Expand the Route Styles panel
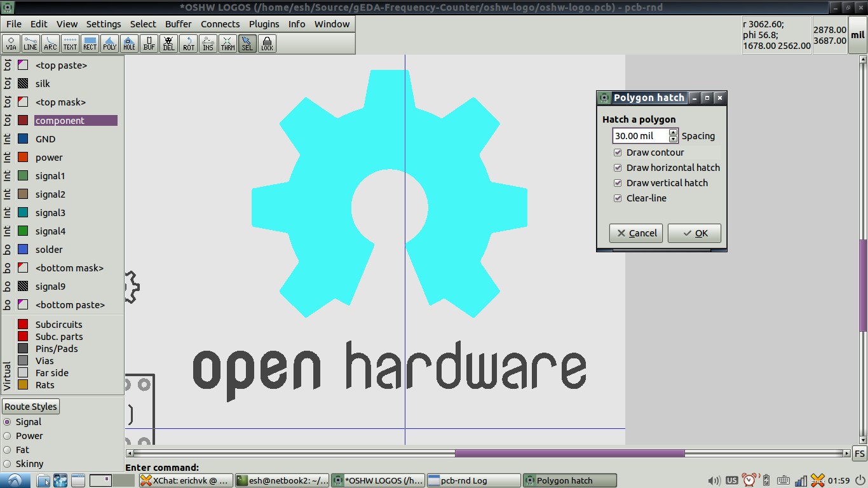Image resolution: width=868 pixels, height=488 pixels. point(30,406)
